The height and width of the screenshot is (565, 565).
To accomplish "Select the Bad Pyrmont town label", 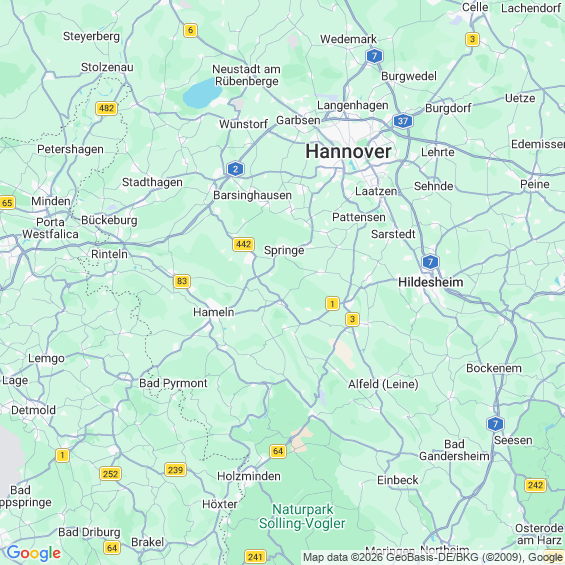I will coord(173,383).
